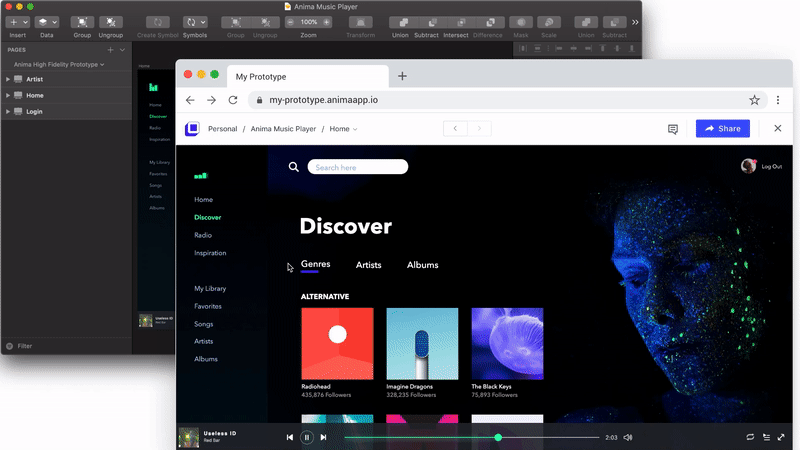Open the Data menu in Sketch toolbar

click(46, 22)
